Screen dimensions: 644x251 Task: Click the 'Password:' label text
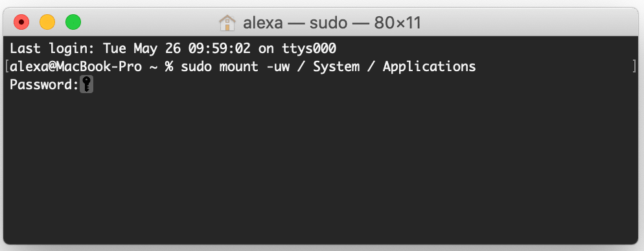click(x=44, y=85)
